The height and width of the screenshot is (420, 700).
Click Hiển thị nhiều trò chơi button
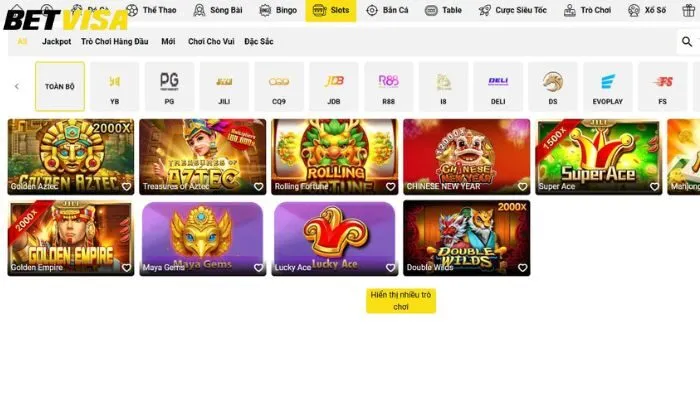point(401,301)
